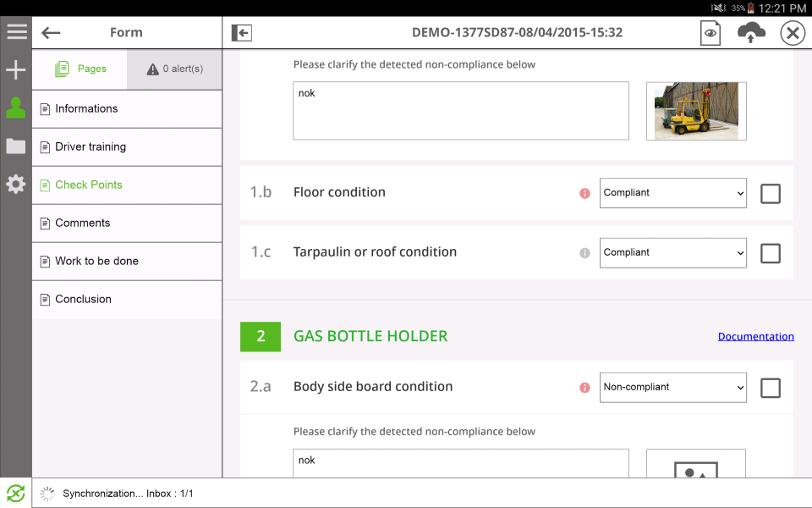Image resolution: width=812 pixels, height=508 pixels.
Task: Navigate back using the Form back arrow
Action: 51,32
